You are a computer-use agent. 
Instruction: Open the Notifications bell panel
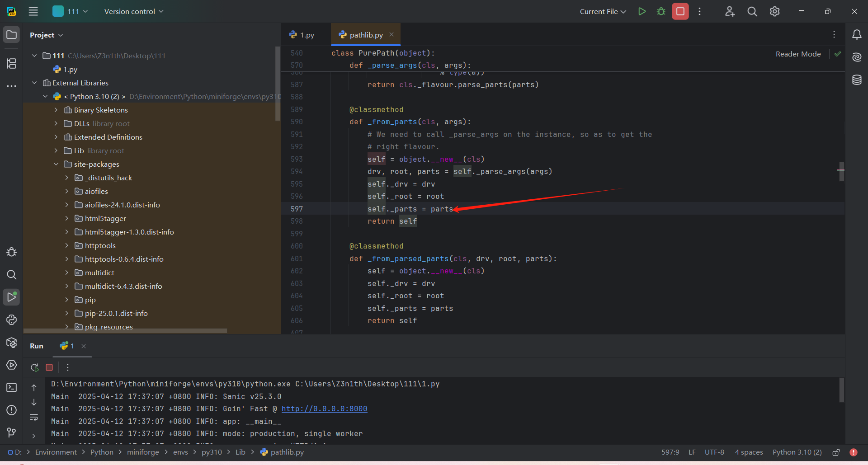(x=857, y=35)
